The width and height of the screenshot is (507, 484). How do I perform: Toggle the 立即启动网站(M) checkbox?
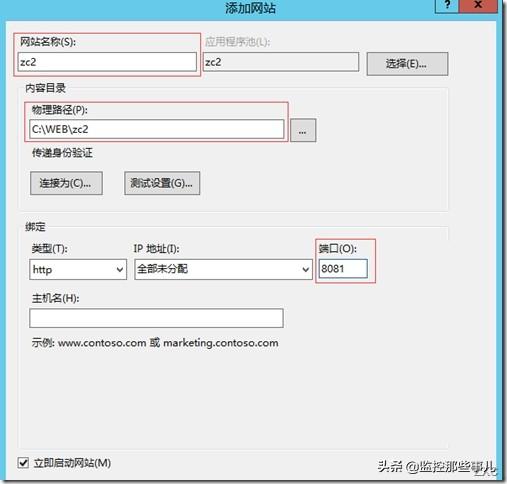(x=23, y=463)
